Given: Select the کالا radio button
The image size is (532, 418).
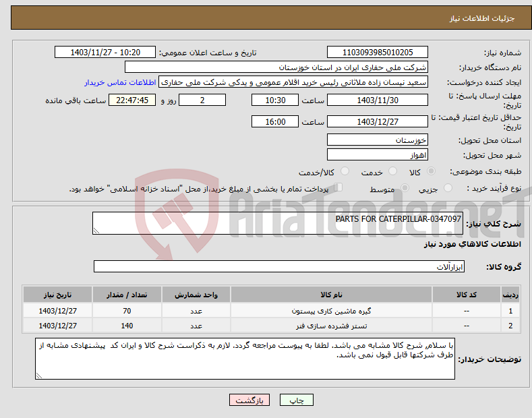Looking at the screenshot, I should [x=431, y=171].
